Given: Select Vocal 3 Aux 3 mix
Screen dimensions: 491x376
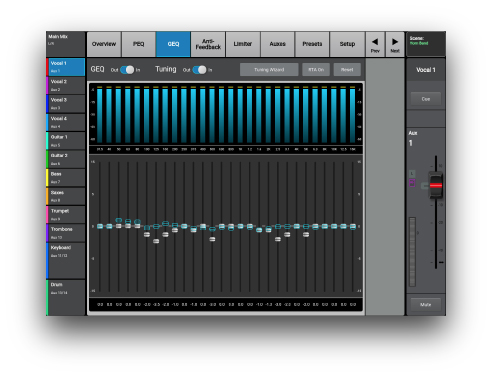Looking at the screenshot, I should click(66, 104).
